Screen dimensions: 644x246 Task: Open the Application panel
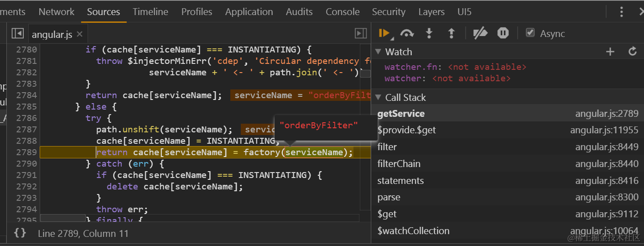pyautogui.click(x=249, y=12)
